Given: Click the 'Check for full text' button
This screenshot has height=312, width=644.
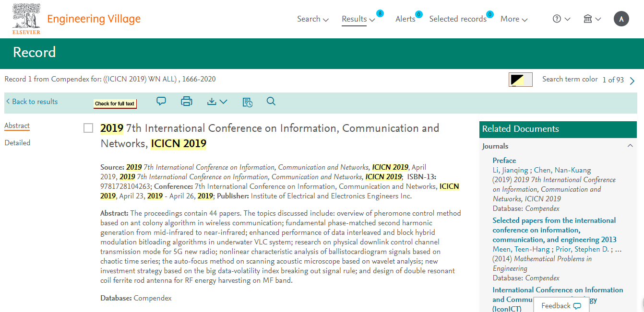Looking at the screenshot, I should tap(115, 104).
